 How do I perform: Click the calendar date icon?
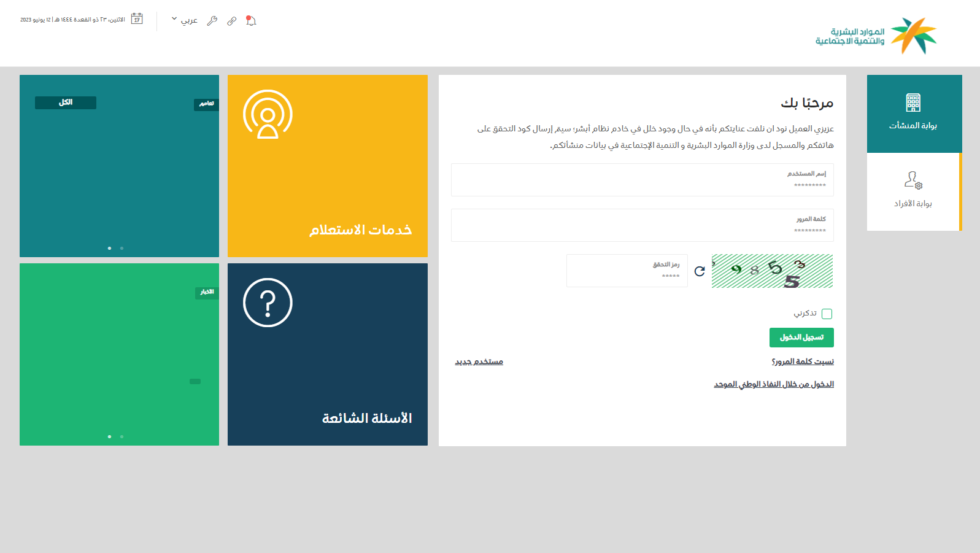pyautogui.click(x=137, y=19)
